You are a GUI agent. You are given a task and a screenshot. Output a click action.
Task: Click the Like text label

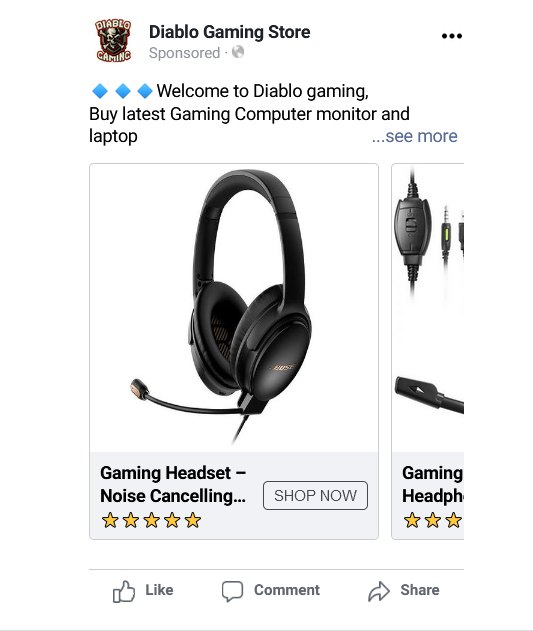159,590
